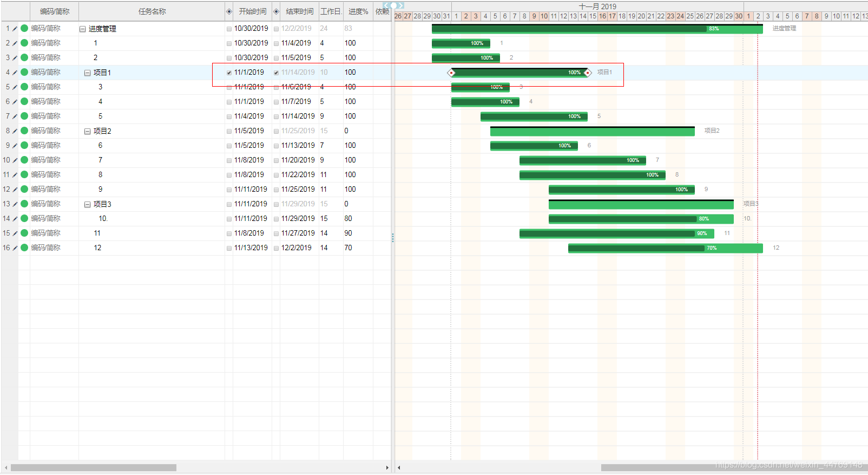Click the milestone diamond icon before 结束时间 header
Screen dimensions: 868x475
tap(276, 11)
